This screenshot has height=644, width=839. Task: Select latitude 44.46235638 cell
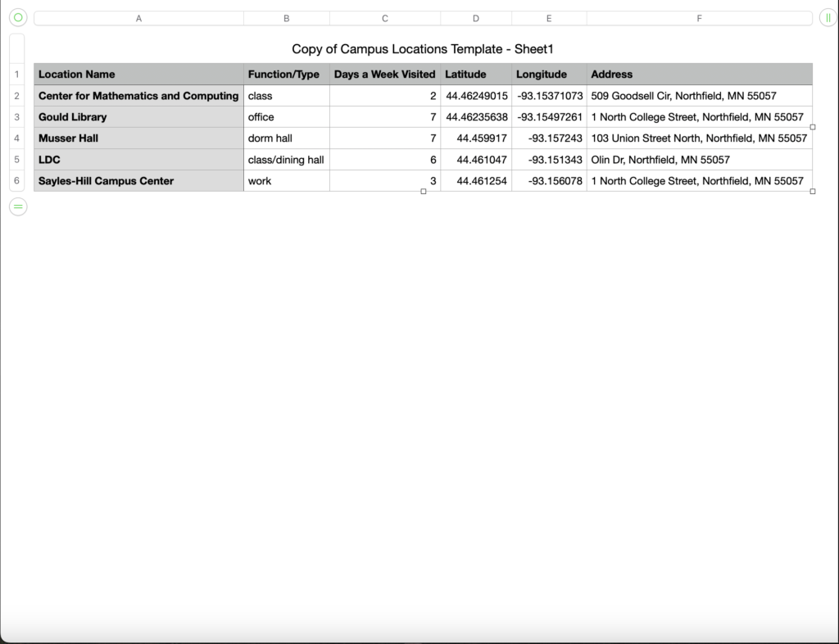pos(476,116)
